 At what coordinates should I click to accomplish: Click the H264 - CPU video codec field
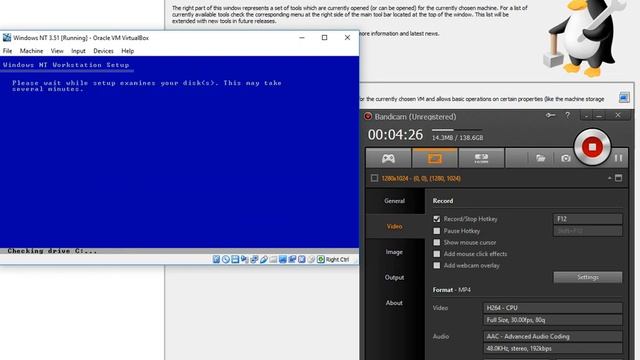(x=553, y=308)
